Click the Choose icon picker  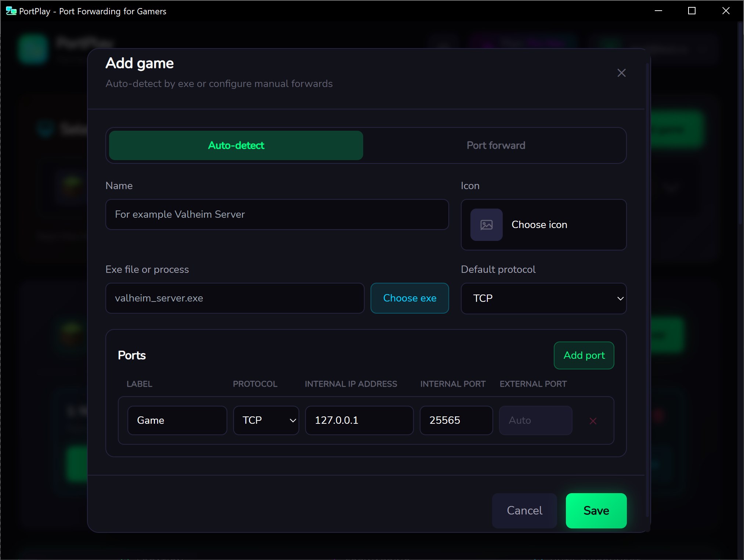tap(543, 225)
